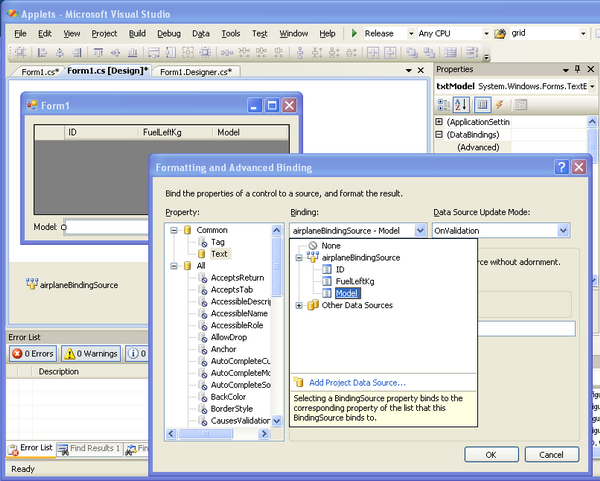The height and width of the screenshot is (481, 600).
Task: Open the Debug menu
Action: pyautogui.click(x=169, y=34)
